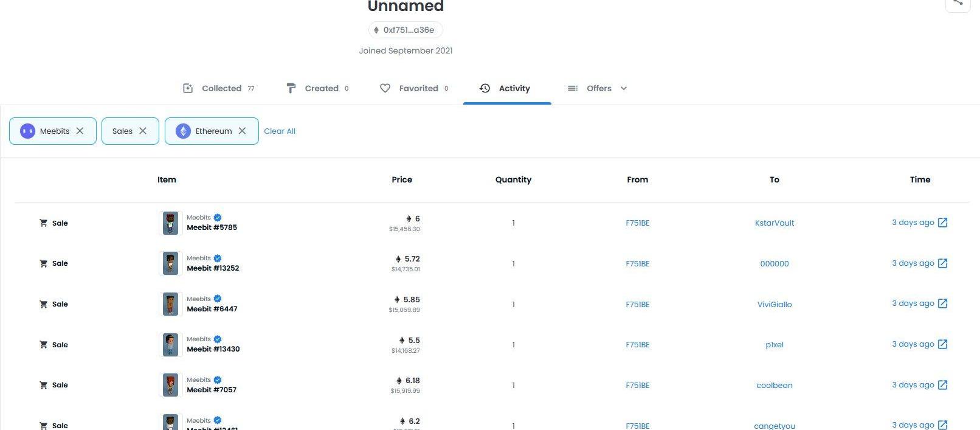This screenshot has height=430, width=980.
Task: Visit buyer coolbean's profile
Action: coord(774,385)
